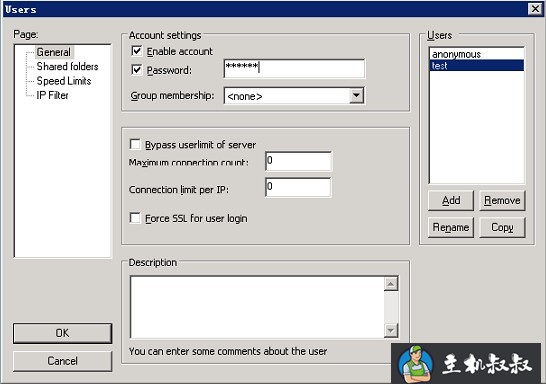The height and width of the screenshot is (384, 546).
Task: Confirm with the OK button
Action: pos(63,333)
